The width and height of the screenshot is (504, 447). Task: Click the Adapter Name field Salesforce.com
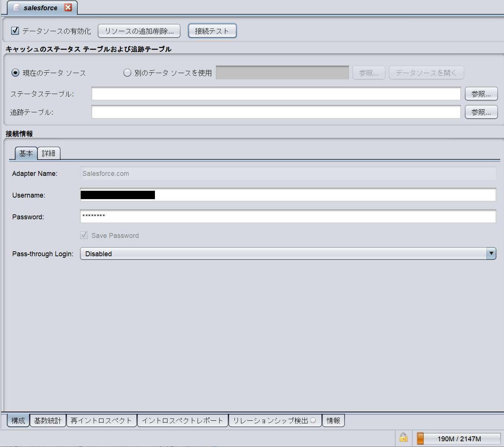288,173
